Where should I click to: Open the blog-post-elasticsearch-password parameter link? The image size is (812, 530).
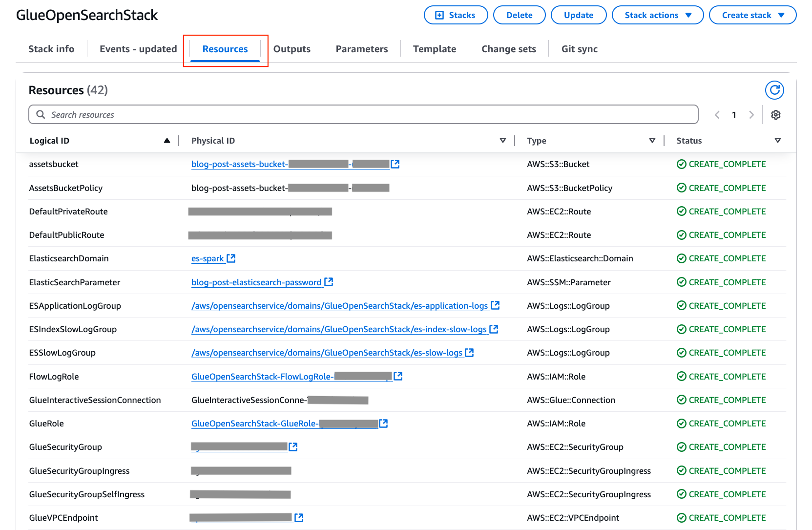(x=256, y=282)
